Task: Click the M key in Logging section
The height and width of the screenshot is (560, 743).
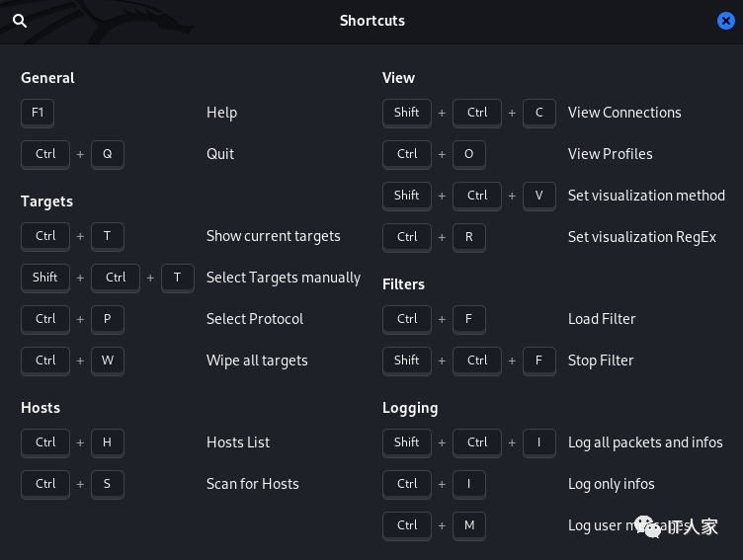Action: pos(469,525)
